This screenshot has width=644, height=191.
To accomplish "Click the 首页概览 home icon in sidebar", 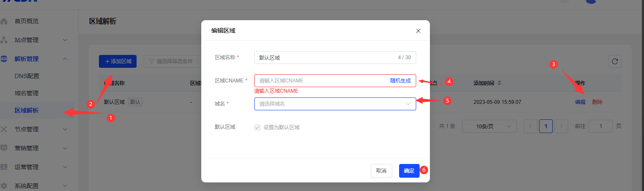I will coord(4,21).
